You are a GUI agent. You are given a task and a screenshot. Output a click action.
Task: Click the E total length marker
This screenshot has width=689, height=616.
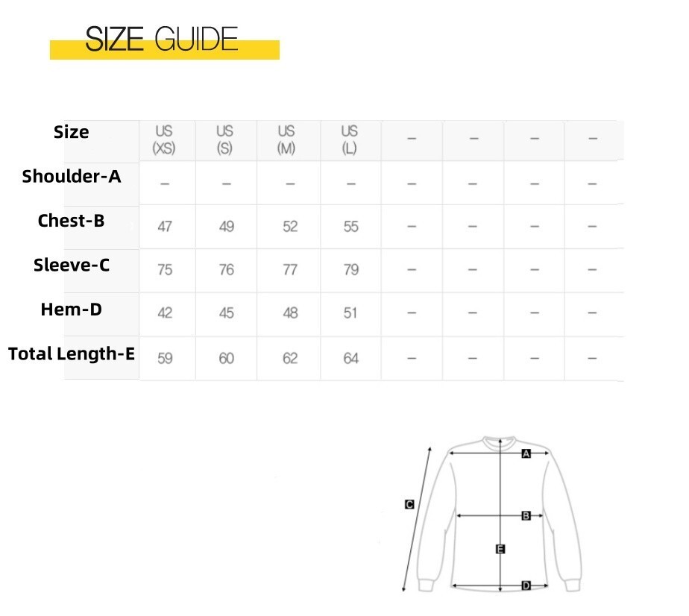500,549
